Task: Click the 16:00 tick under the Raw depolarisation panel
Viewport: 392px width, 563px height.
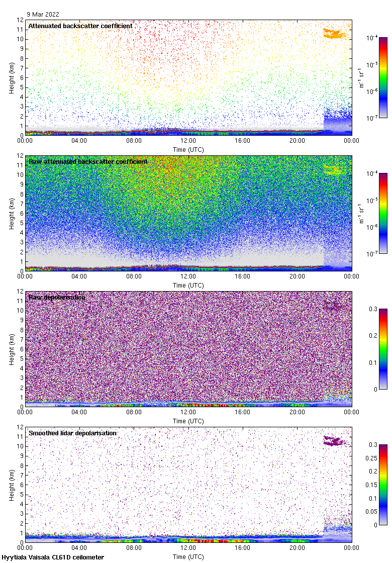Action: pyautogui.click(x=243, y=412)
